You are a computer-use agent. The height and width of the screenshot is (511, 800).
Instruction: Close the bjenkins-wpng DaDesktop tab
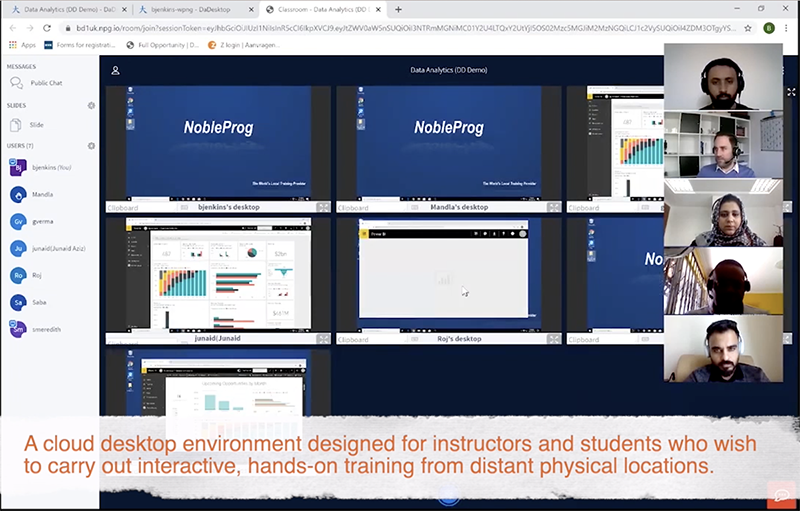(x=251, y=9)
